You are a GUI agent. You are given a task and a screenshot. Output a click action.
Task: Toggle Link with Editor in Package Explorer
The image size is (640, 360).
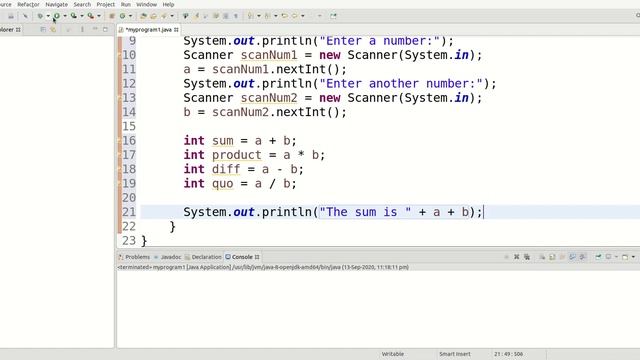point(53,29)
